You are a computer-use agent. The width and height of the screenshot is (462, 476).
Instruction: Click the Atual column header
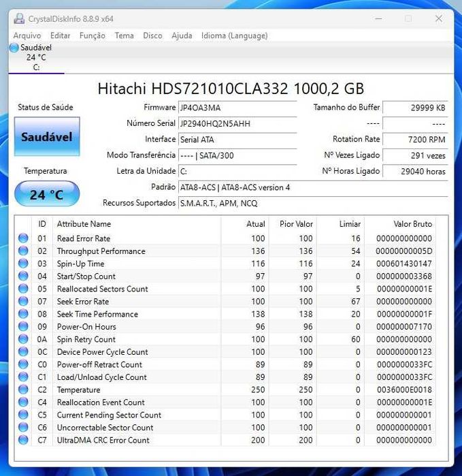click(x=245, y=224)
